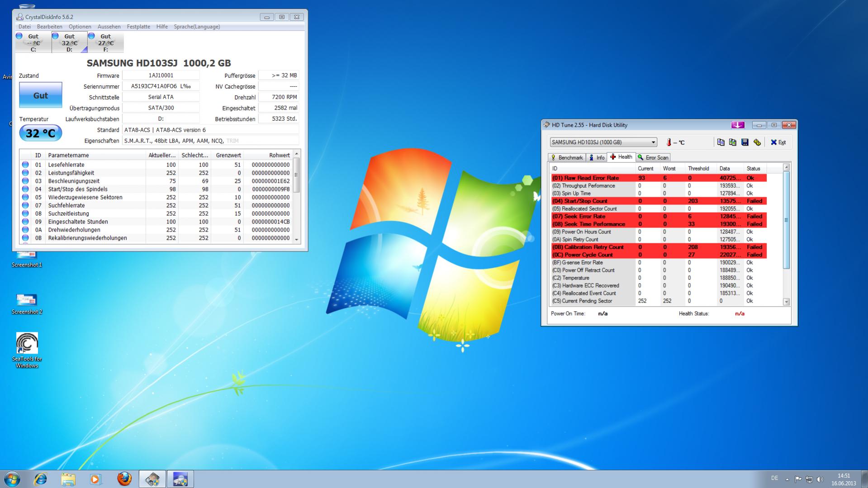Open the Action Center flag icon
868x488 pixels.
tap(798, 479)
